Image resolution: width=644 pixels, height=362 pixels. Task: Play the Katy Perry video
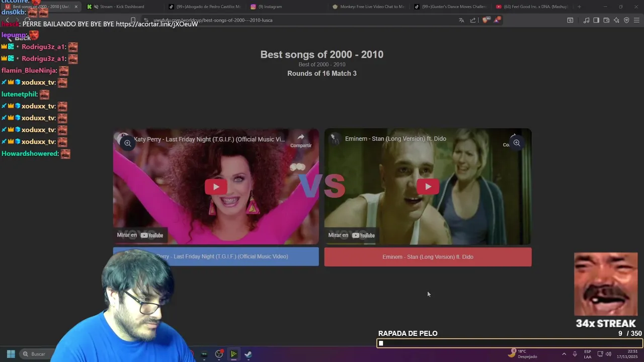click(216, 187)
